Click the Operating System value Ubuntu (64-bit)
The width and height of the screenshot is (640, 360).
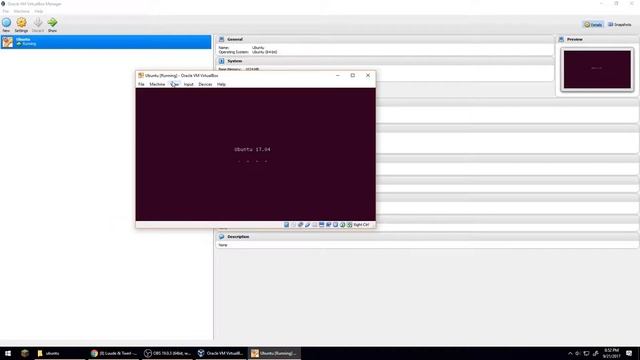click(264, 52)
